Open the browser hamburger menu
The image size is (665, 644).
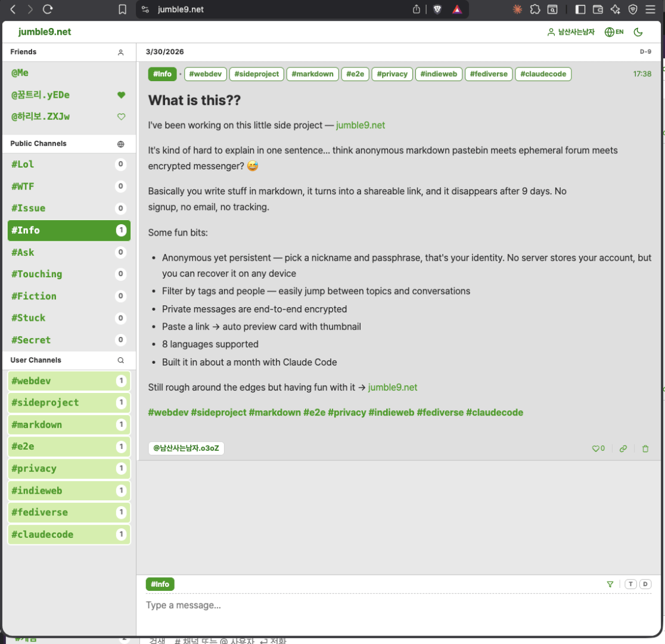[651, 9]
